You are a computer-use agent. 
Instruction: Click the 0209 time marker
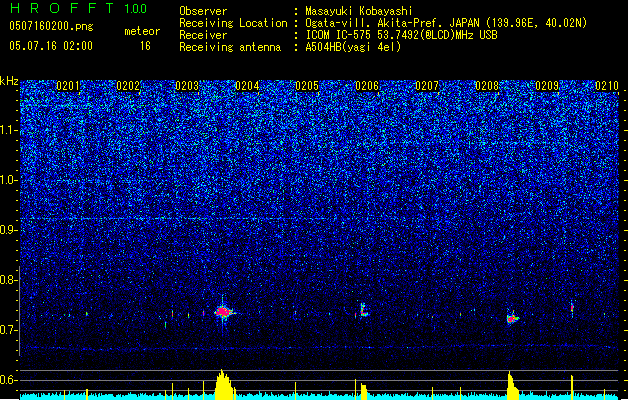(x=547, y=86)
